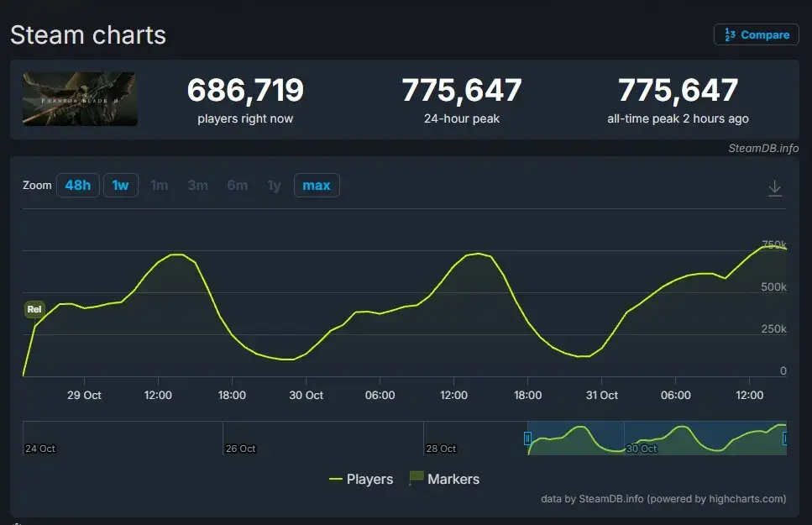The height and width of the screenshot is (525, 812).
Task: Click the 250k y-axis label
Action: point(773,328)
